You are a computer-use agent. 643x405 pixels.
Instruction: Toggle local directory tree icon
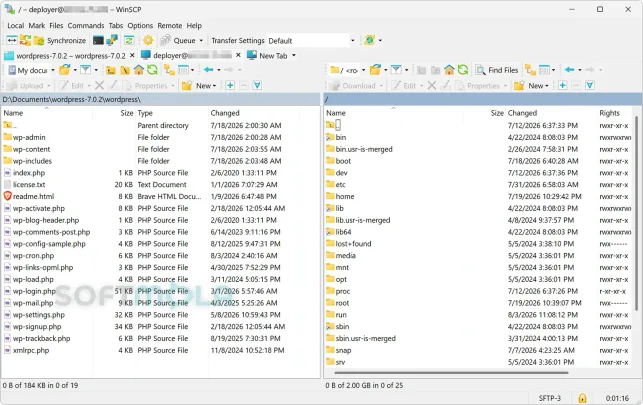(x=169, y=70)
